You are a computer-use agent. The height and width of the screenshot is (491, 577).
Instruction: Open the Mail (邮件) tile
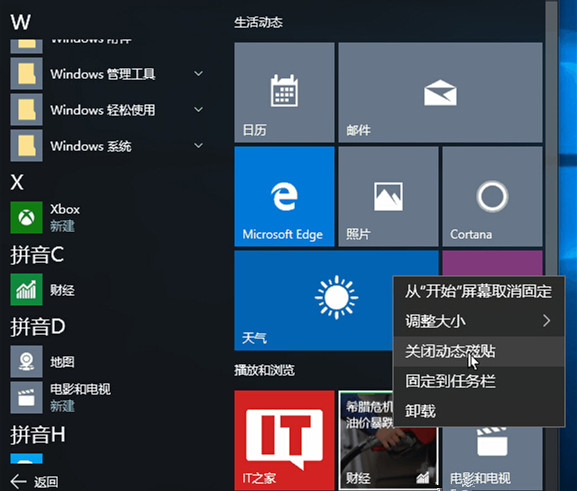[x=440, y=92]
